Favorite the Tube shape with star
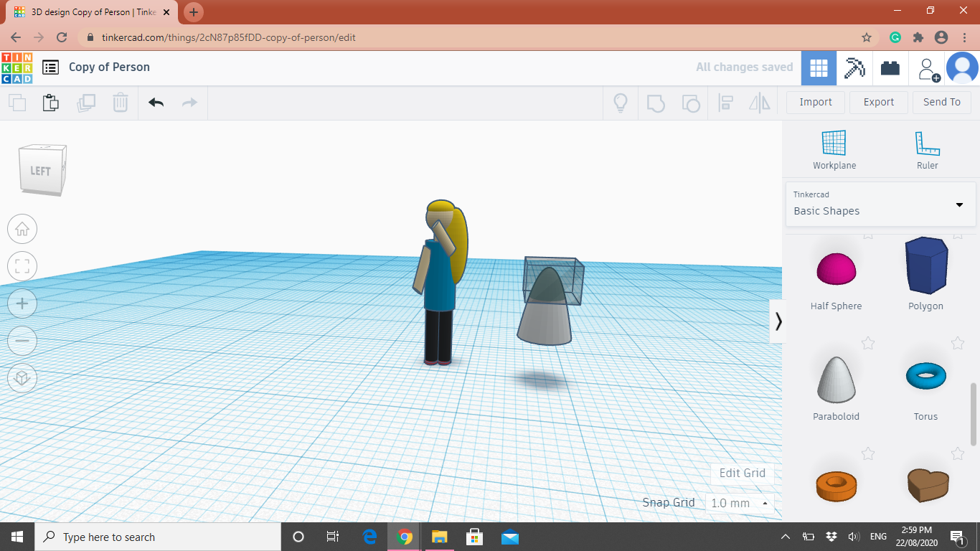 tap(868, 453)
